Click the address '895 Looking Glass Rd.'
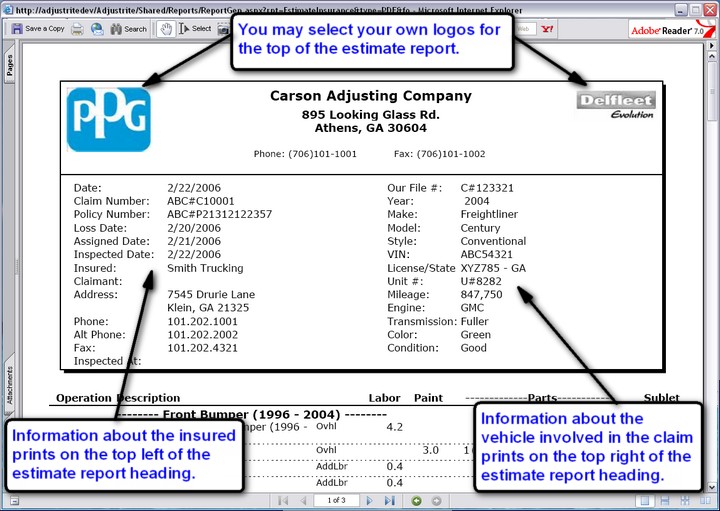This screenshot has width=720, height=511. pos(371,114)
